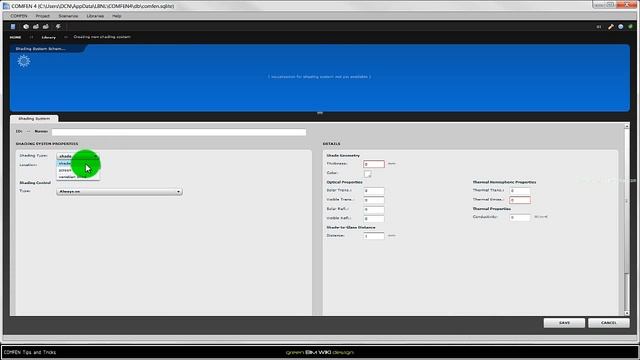Open the Project menu
Viewport: 640px width, 360px height.
[x=42, y=16]
